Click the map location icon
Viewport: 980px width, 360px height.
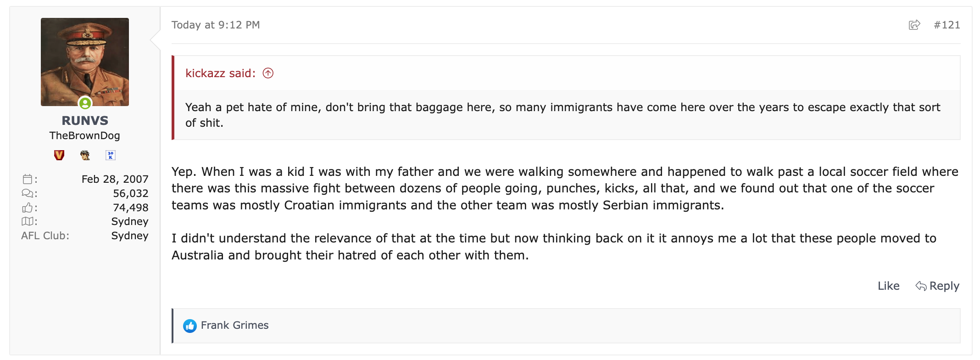pyautogui.click(x=28, y=221)
